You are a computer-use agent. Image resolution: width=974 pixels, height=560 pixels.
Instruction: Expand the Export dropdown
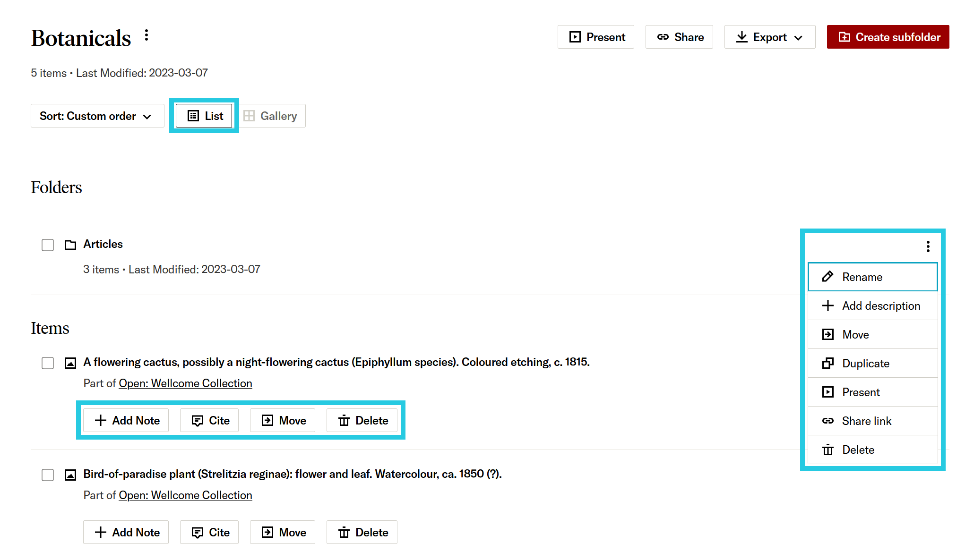(769, 37)
